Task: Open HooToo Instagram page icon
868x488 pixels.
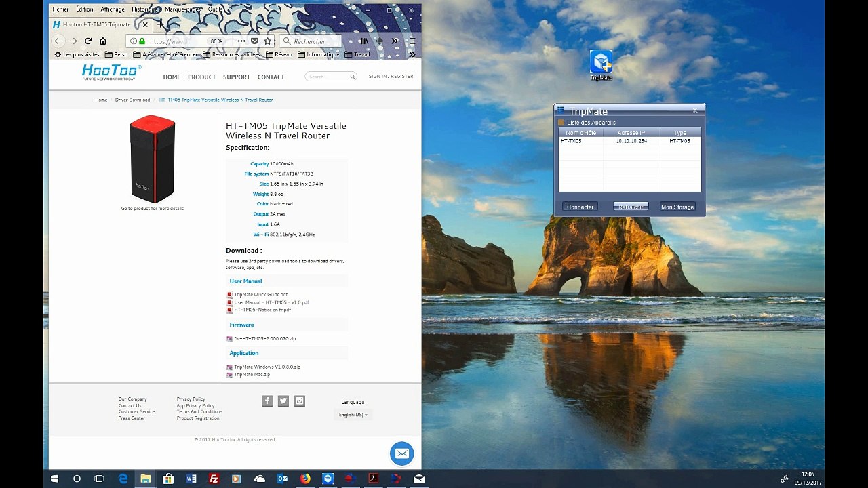Action: click(300, 401)
